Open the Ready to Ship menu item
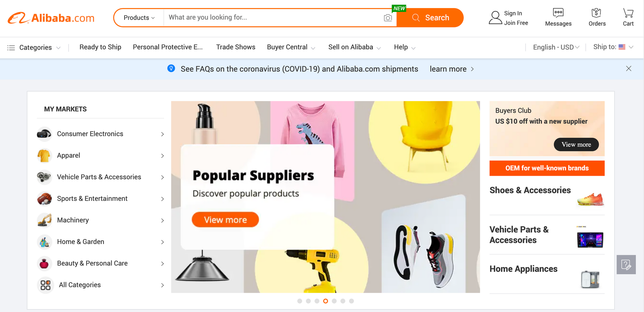This screenshot has height=312, width=644. [x=100, y=47]
